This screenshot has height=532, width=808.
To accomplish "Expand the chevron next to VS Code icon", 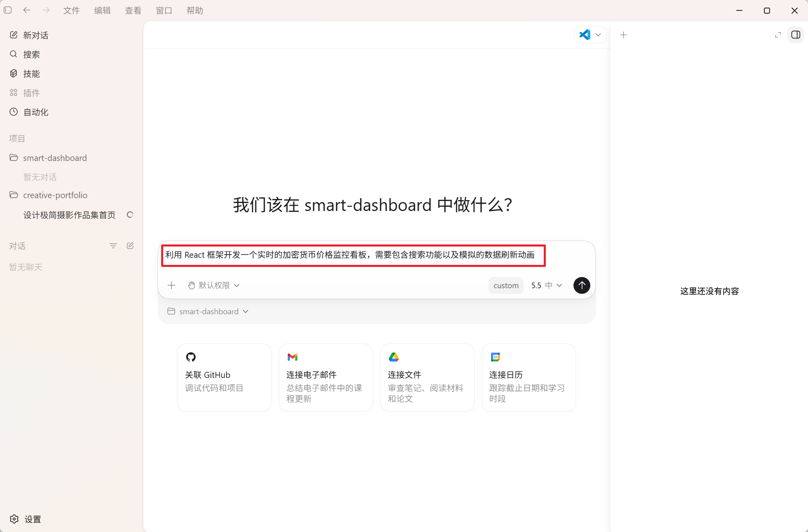I will click(598, 35).
